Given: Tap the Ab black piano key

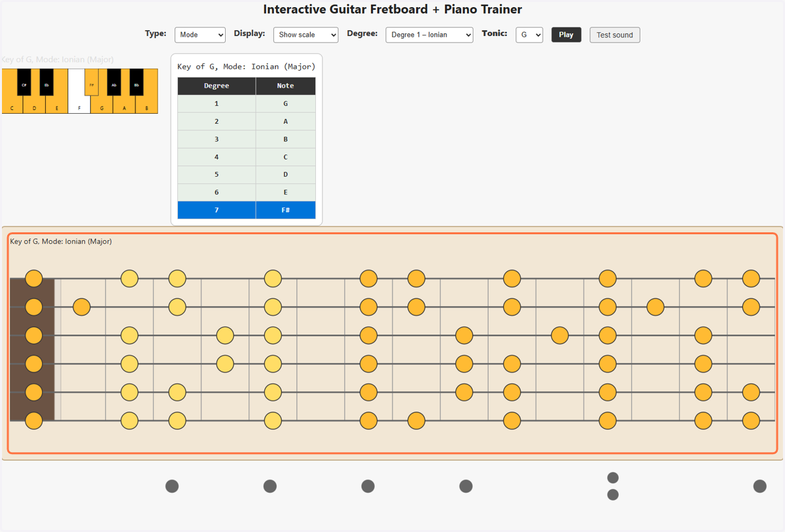Looking at the screenshot, I should pos(114,82).
